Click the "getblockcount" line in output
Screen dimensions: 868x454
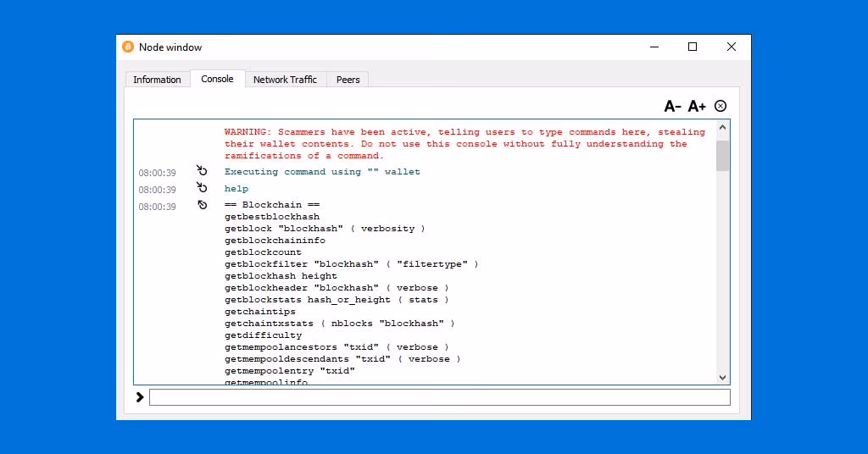(x=263, y=252)
